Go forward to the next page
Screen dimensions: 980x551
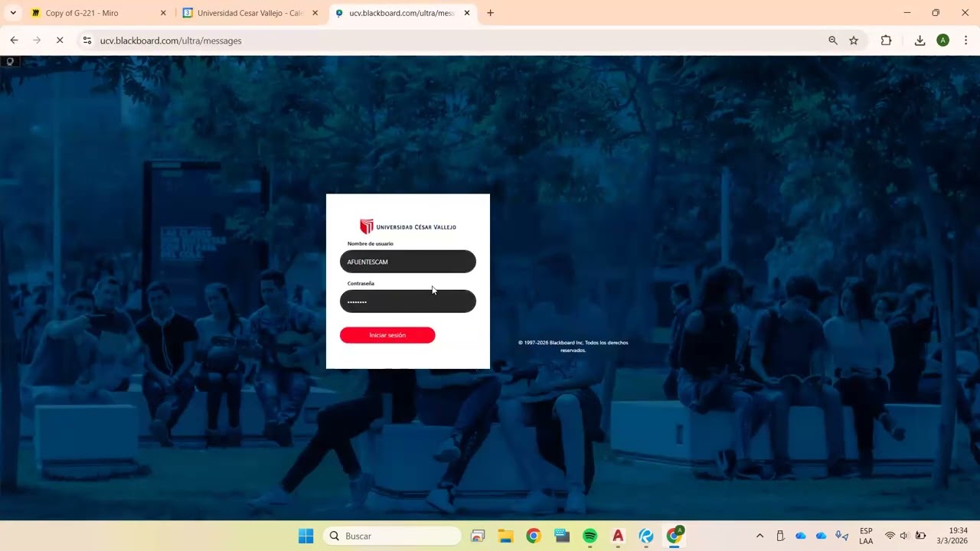point(37,41)
